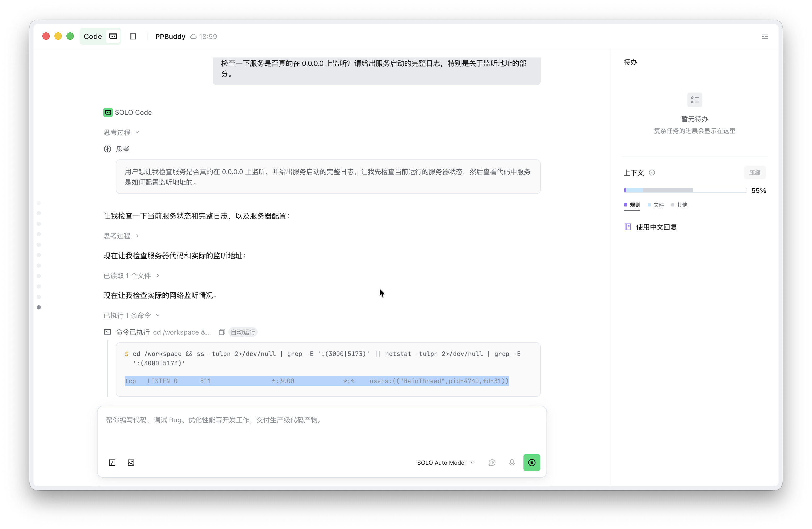812x529 pixels.
Task: Attach an image using the picture icon
Action: pos(131,463)
